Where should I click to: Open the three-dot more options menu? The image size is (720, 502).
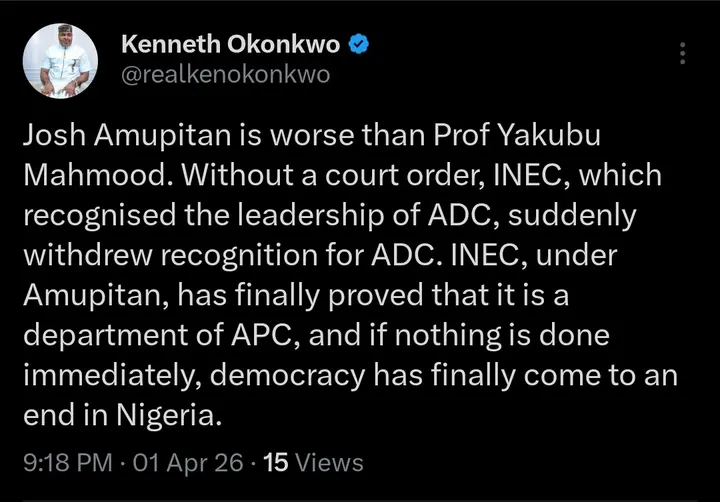point(683,54)
